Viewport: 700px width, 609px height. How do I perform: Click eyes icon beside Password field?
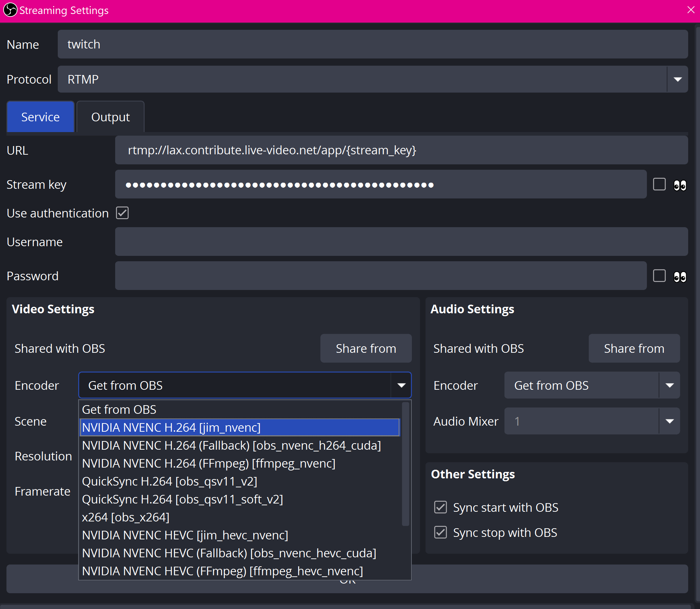coord(680,277)
